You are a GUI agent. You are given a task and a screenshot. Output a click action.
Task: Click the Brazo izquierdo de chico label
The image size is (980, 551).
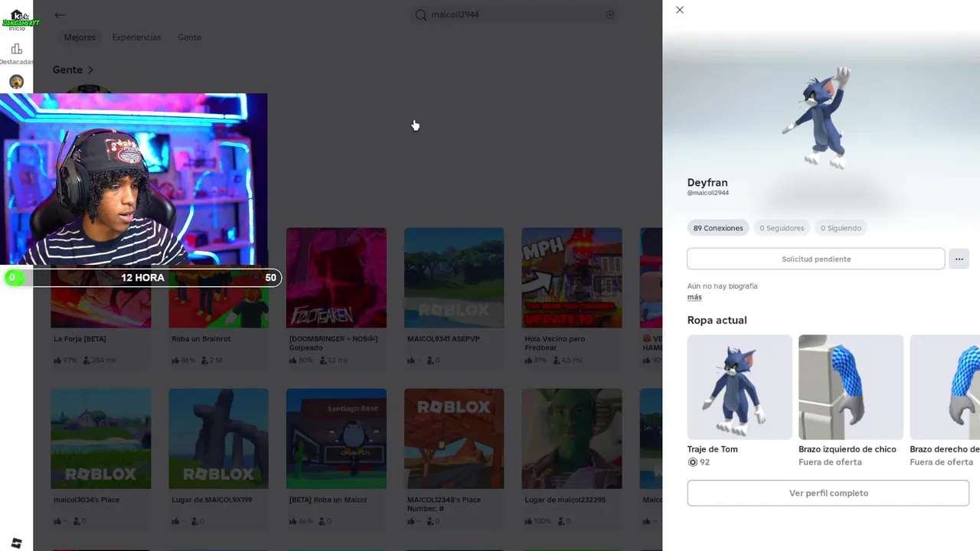[848, 449]
